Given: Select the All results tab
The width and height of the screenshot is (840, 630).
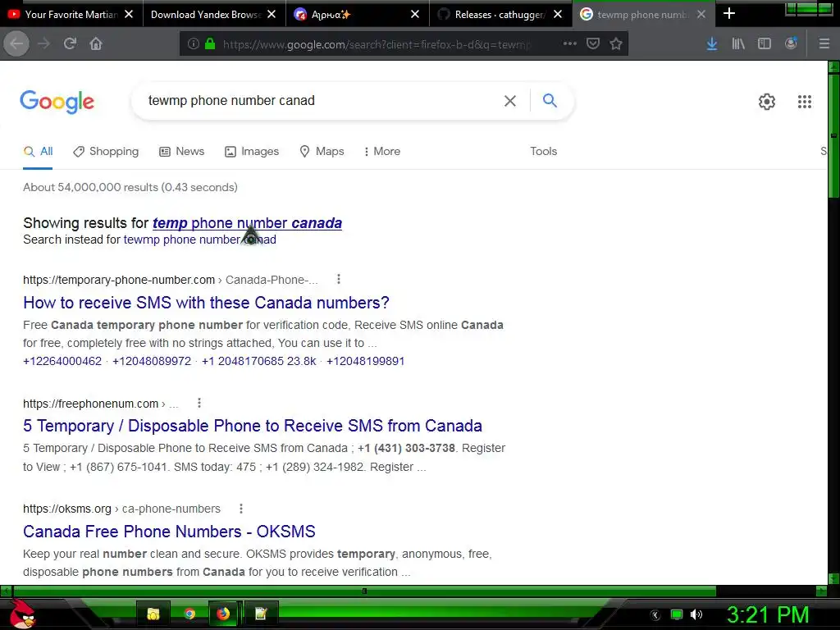Looking at the screenshot, I should click(38, 152).
